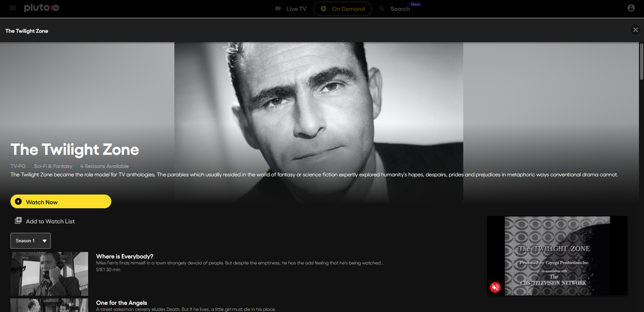Expand the Season 1 dropdown
This screenshot has width=644, height=312.
30,240
